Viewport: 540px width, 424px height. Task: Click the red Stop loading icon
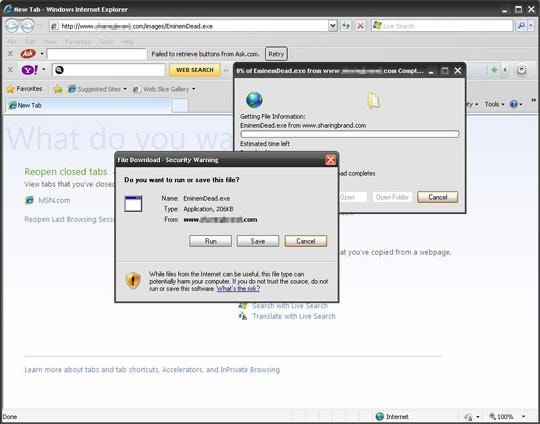[x=360, y=26]
